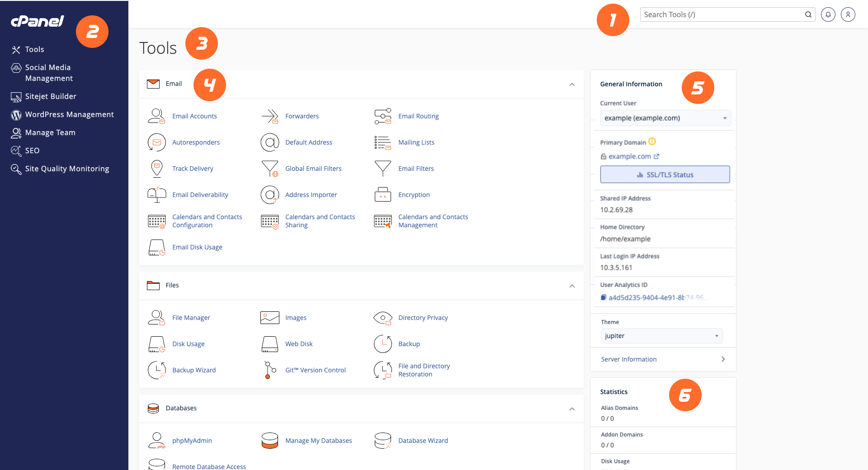Click the Git Version Control icon
Viewport: 868px width, 470px height.
coord(269,370)
